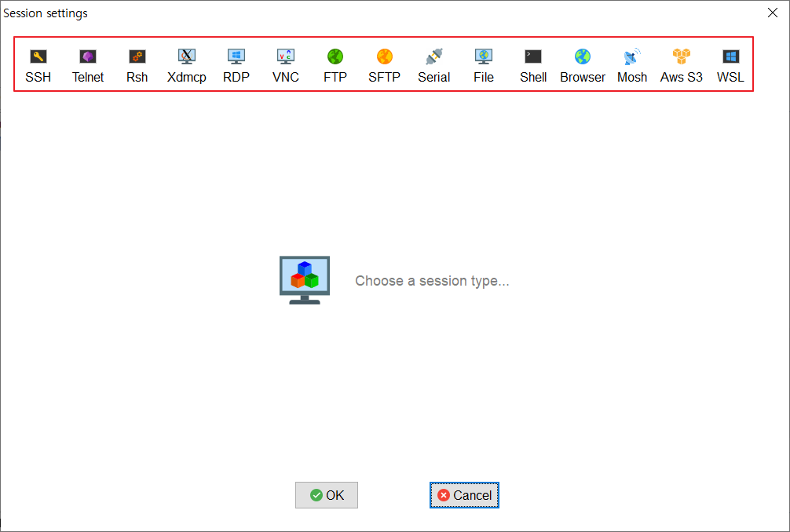Select the SSH session type

point(38,65)
